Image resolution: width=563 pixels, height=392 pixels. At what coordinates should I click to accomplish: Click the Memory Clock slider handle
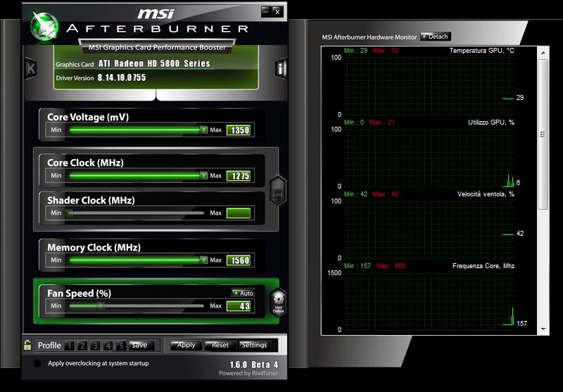click(x=204, y=260)
